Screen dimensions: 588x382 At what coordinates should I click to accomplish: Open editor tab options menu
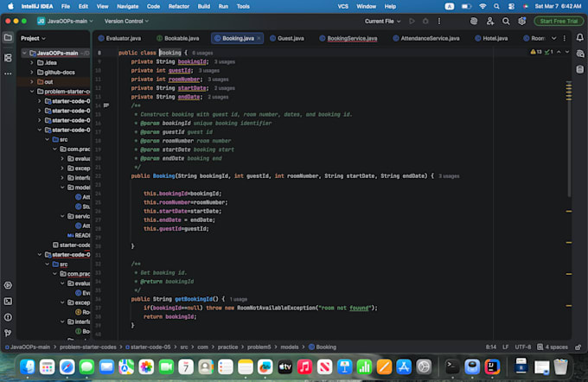click(565, 38)
